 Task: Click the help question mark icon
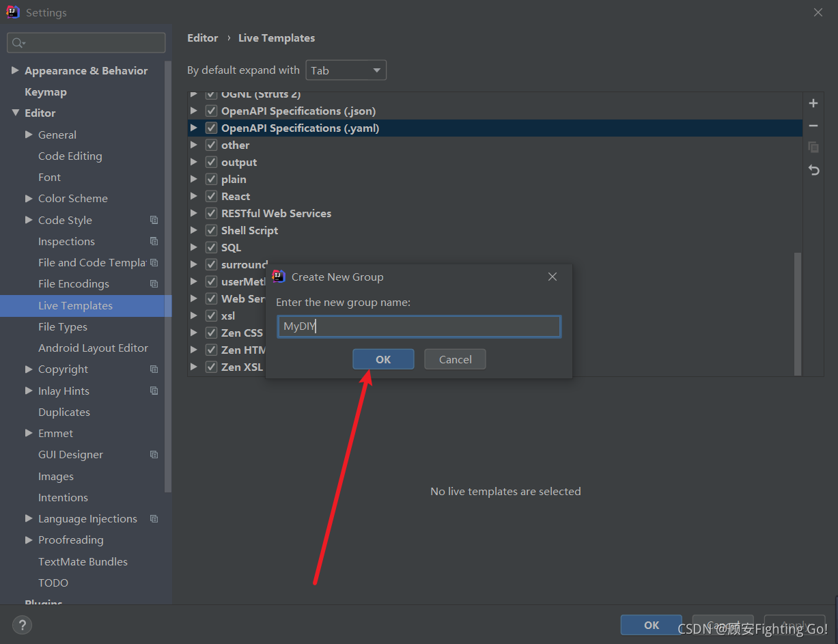coord(22,625)
